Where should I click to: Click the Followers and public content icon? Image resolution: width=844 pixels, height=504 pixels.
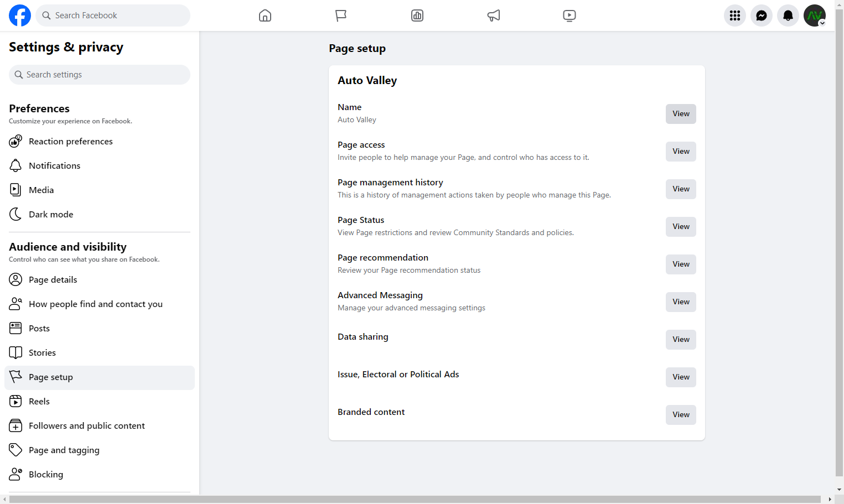click(x=15, y=425)
